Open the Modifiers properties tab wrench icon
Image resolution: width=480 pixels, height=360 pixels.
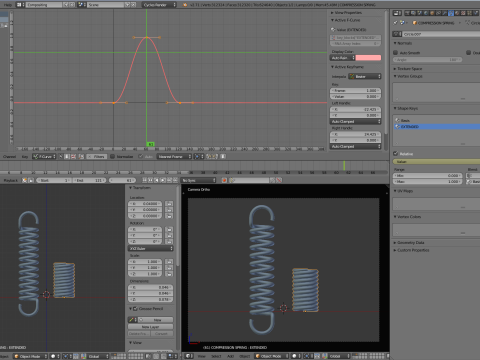(444, 13)
